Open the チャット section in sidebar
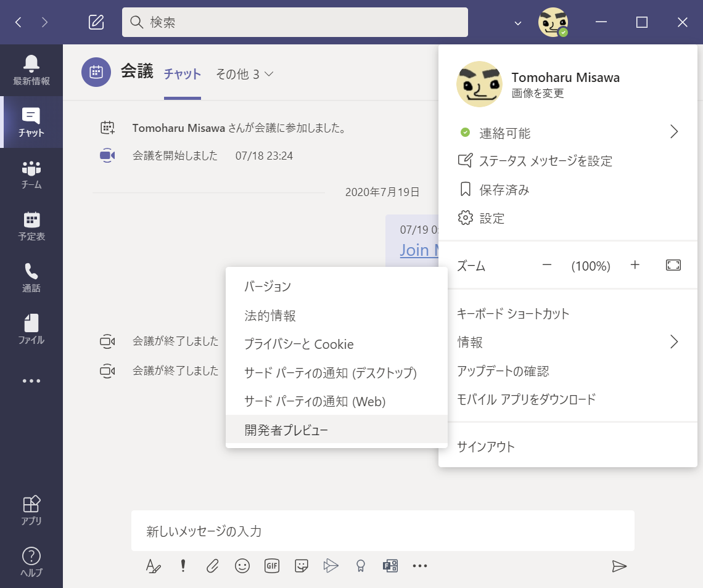 pos(31,122)
